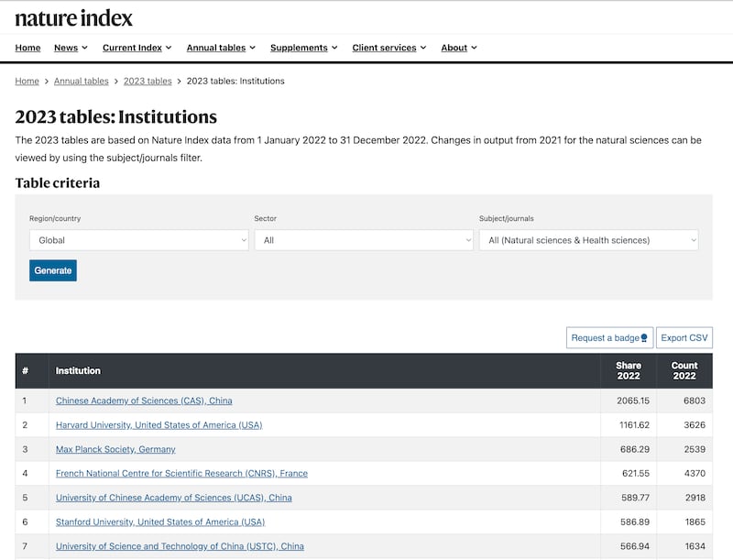
Task: Click the count value 2539
Action: 695,449
